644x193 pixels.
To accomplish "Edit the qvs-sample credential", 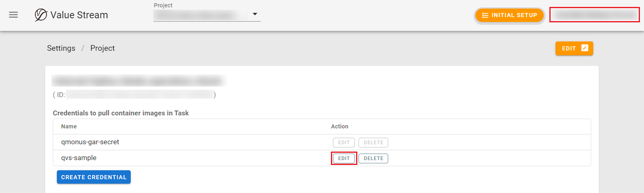I will pos(344,158).
